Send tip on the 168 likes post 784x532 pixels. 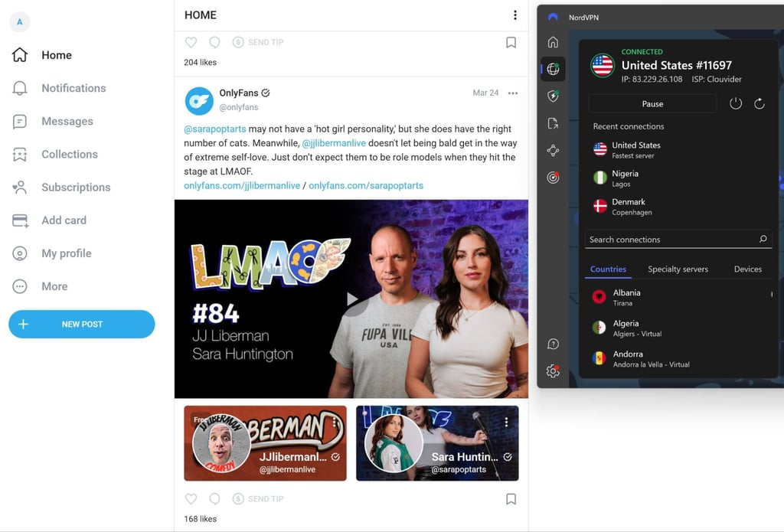click(x=258, y=499)
